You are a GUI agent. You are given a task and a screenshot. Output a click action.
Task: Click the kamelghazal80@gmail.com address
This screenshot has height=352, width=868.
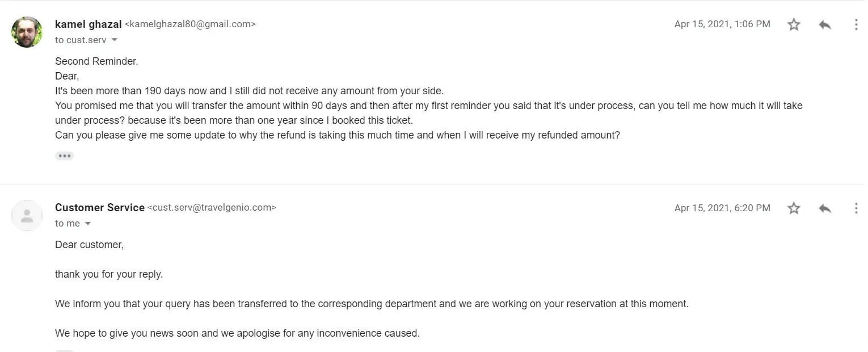190,24
